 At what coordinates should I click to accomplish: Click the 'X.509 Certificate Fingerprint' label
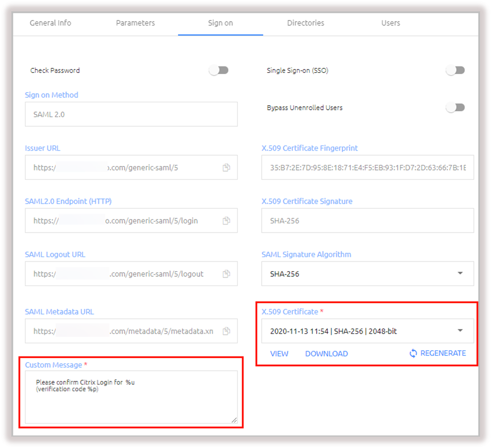tap(309, 148)
